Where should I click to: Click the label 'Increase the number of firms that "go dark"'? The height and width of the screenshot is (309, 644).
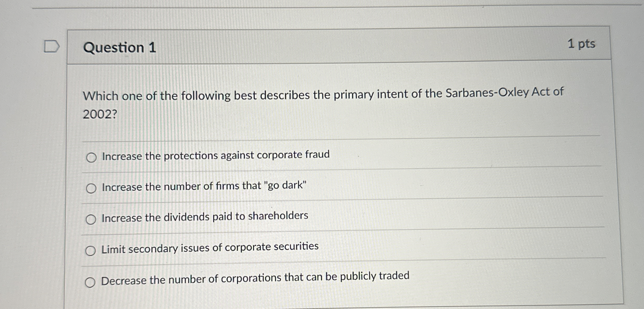pyautogui.click(x=204, y=186)
